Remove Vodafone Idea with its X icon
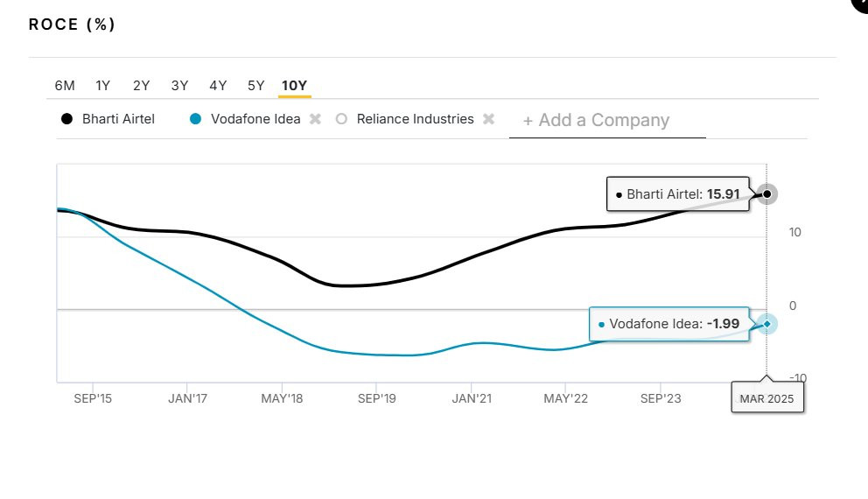 315,119
